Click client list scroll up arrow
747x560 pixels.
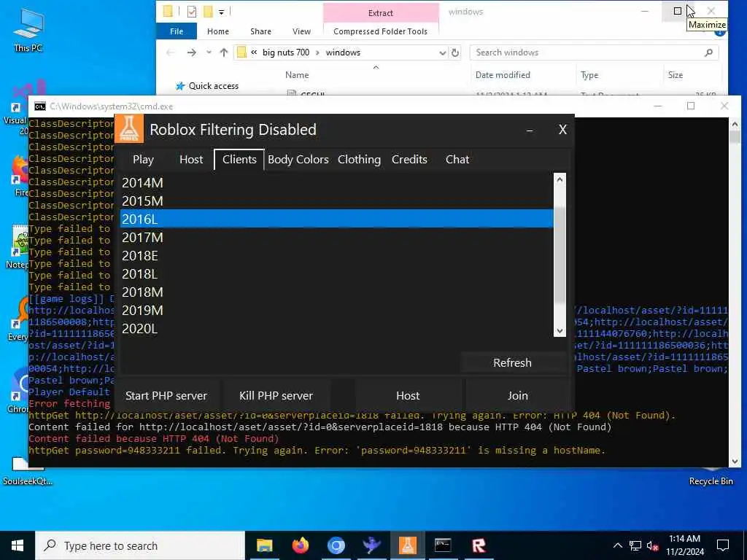tap(560, 179)
